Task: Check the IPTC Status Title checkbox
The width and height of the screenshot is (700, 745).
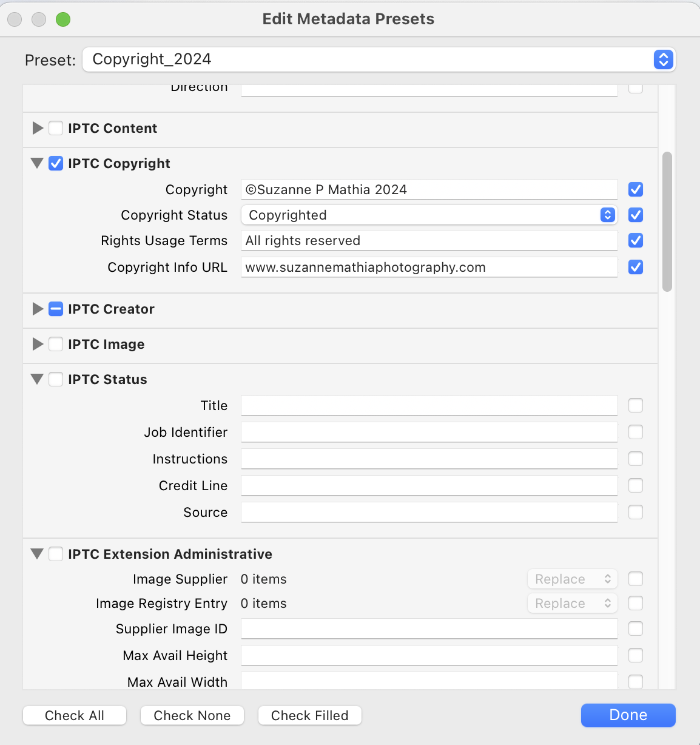Action: click(636, 405)
